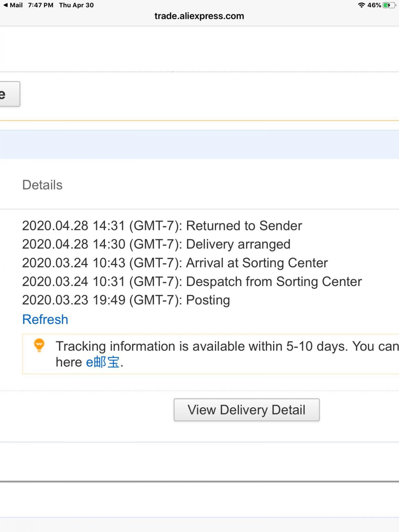Screen dimensions: 399x532
Task: Select the Delivery arranged tracking entry
Action: 156,244
